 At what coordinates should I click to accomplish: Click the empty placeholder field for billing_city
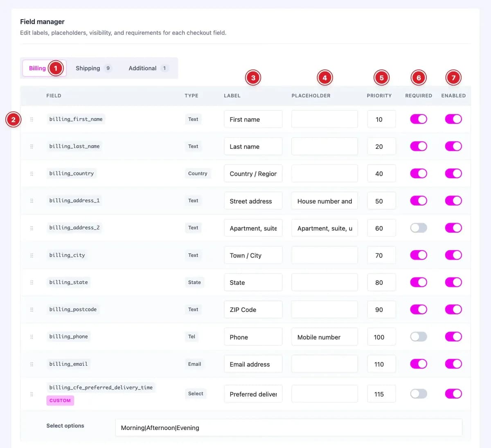pyautogui.click(x=324, y=255)
